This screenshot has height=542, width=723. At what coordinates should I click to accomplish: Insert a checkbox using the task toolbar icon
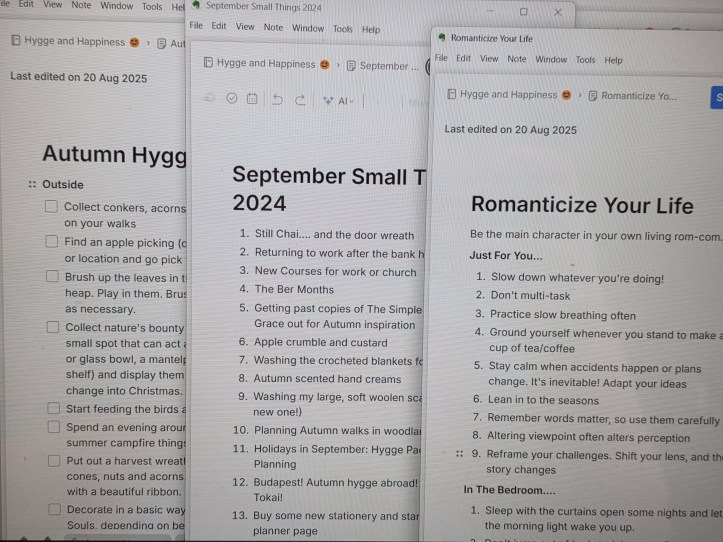point(232,99)
